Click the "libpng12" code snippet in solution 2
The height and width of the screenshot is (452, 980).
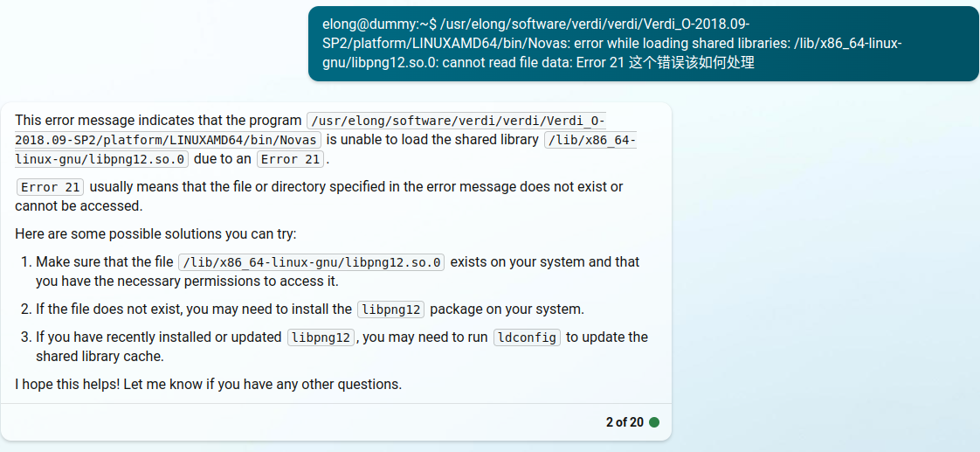(390, 309)
